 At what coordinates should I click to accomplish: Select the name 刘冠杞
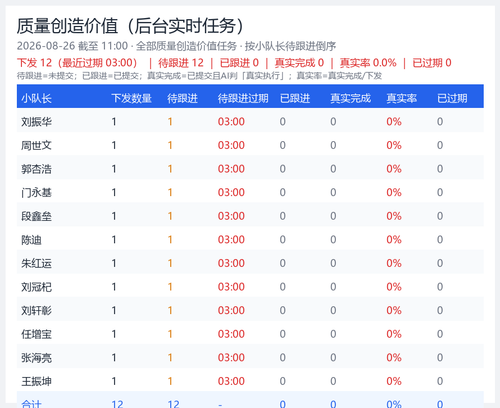pos(36,287)
